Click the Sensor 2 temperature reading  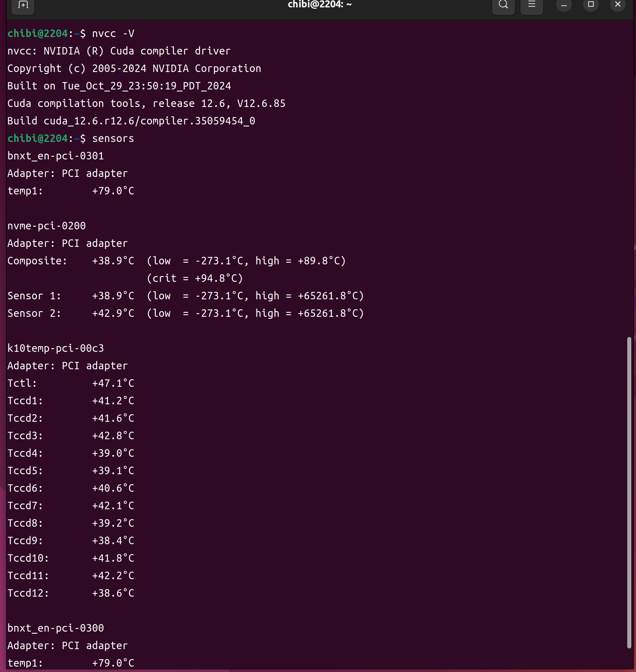pos(113,313)
